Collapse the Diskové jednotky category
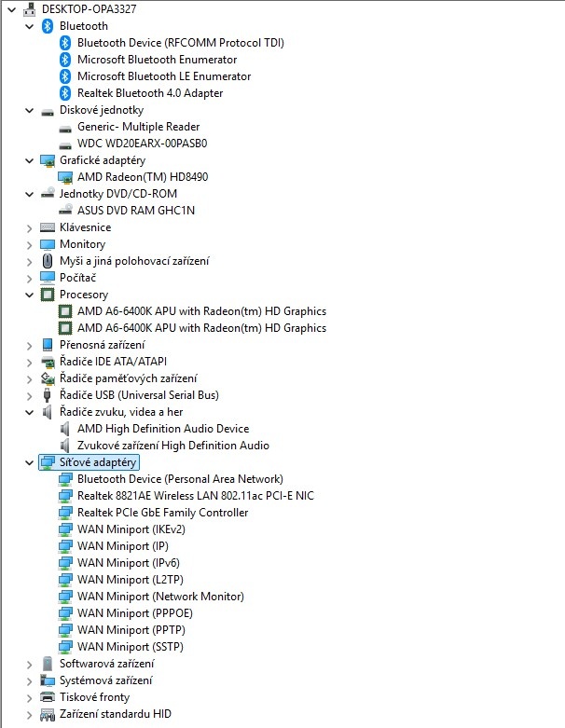 (x=29, y=111)
